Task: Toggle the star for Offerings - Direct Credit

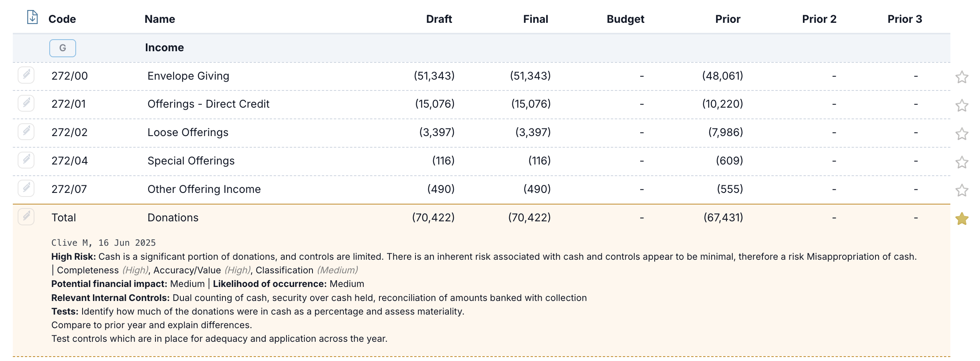Action: click(x=962, y=105)
